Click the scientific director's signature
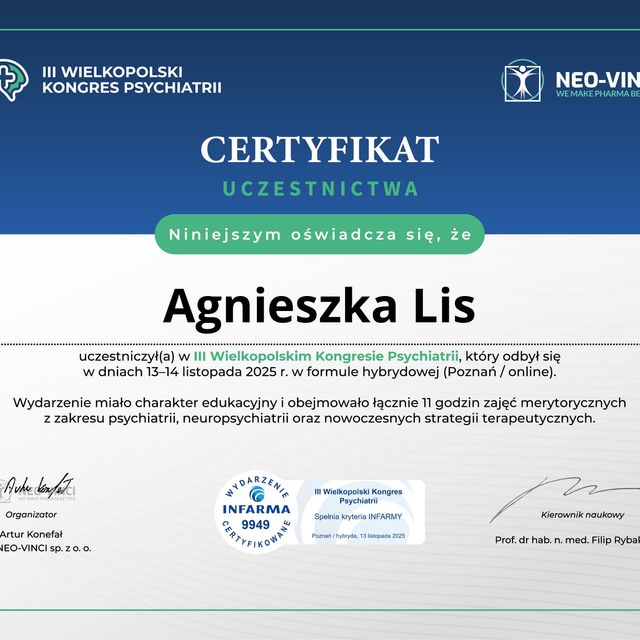The image size is (640, 640). click(565, 499)
